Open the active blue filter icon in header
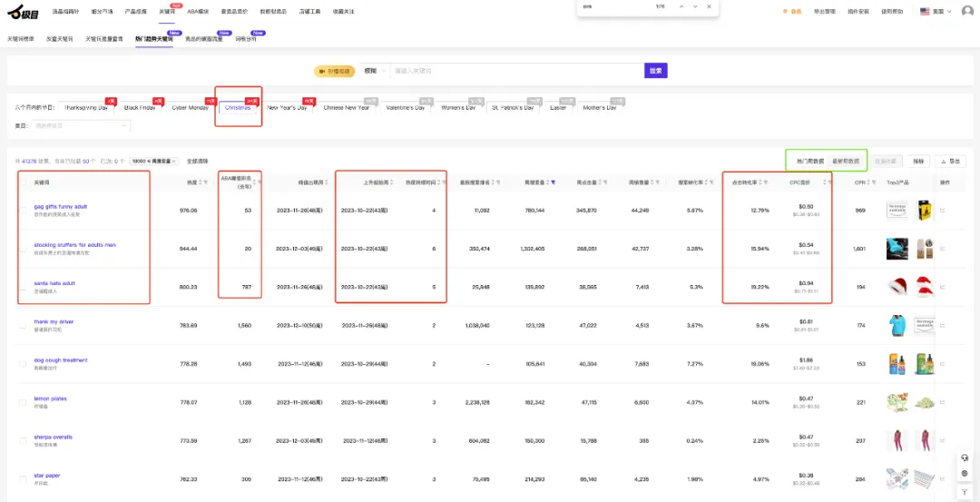Image resolution: width=980 pixels, height=502 pixels. coord(554,182)
